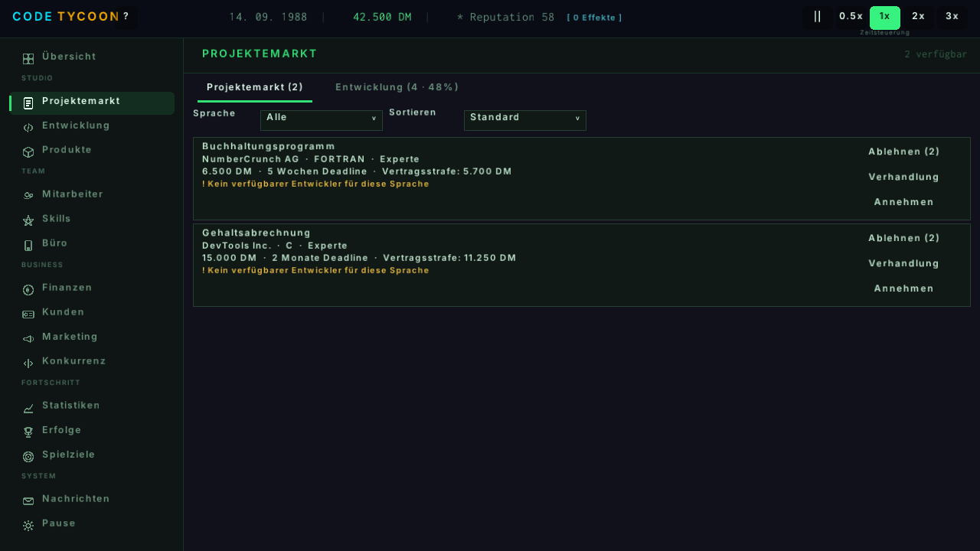This screenshot has height=551, width=980.
Task: Click 'NumberCrunch AG · FORTRAN · Experte' line
Action: pos(311,159)
